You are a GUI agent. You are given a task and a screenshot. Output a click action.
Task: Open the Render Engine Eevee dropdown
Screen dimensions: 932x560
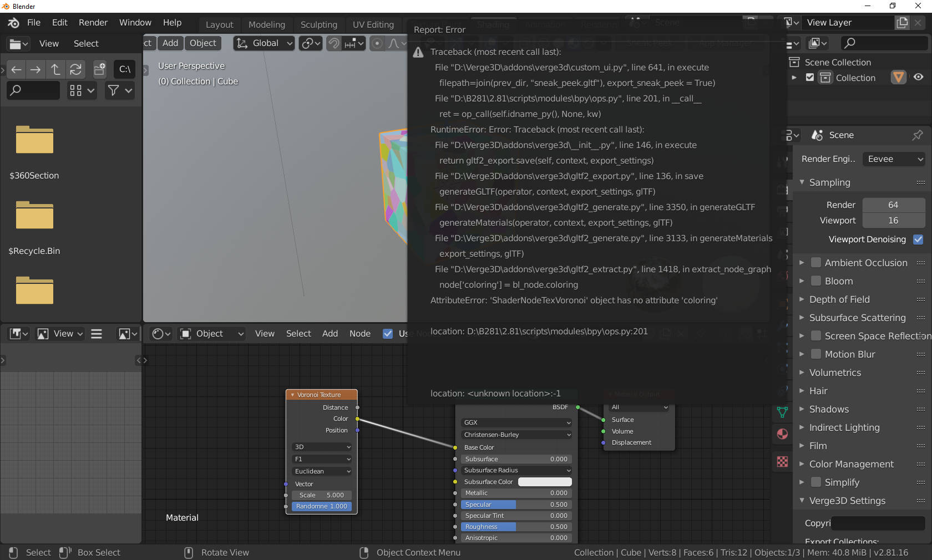tap(894, 159)
